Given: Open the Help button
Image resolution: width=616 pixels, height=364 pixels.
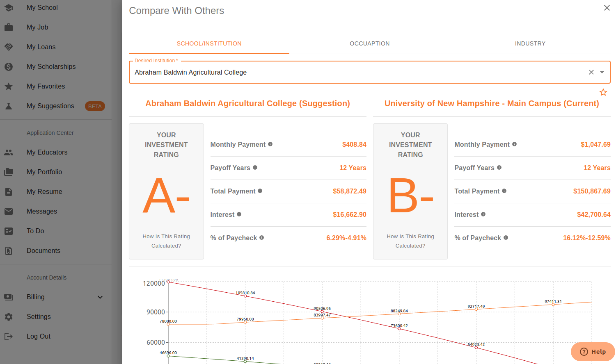Looking at the screenshot, I should pyautogui.click(x=593, y=352).
